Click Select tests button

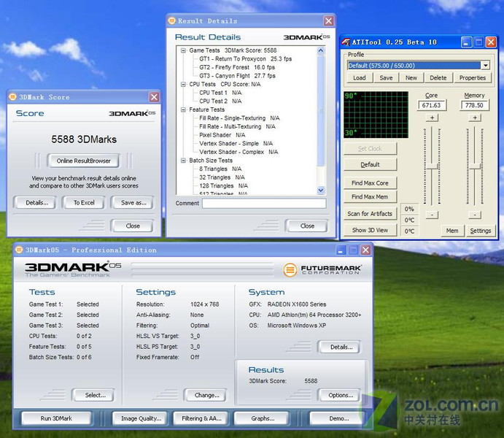click(x=95, y=395)
